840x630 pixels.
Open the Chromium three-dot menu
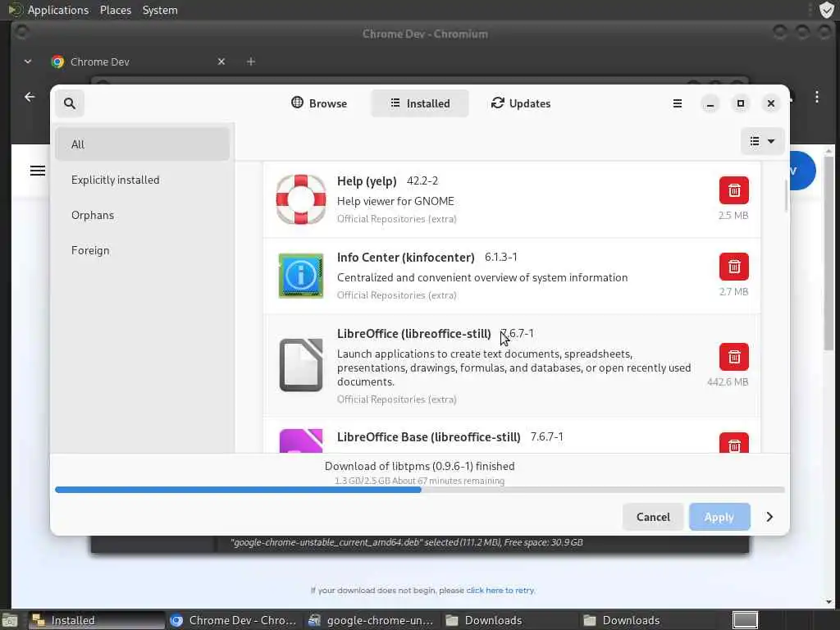tap(816, 97)
